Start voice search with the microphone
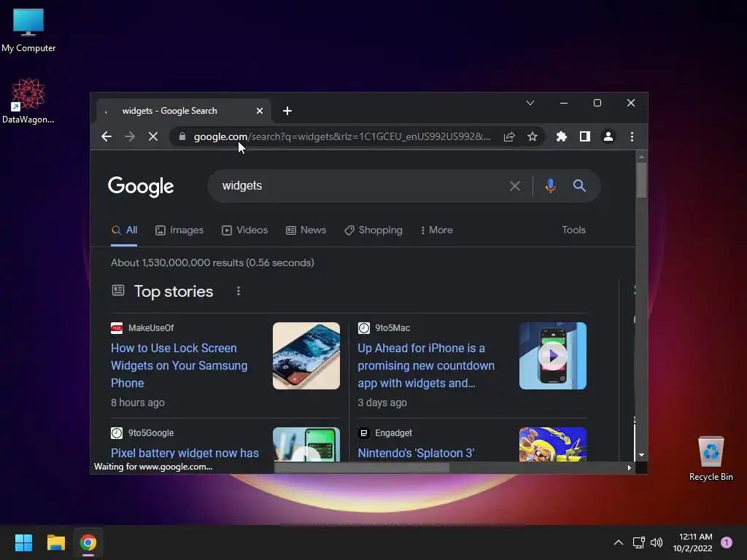747x560 pixels. pos(550,186)
